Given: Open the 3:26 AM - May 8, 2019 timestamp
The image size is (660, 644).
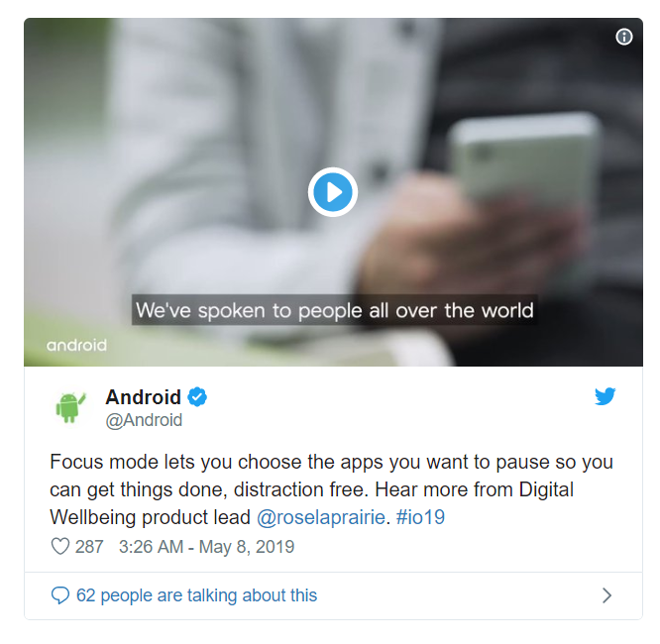Looking at the screenshot, I should point(206,547).
